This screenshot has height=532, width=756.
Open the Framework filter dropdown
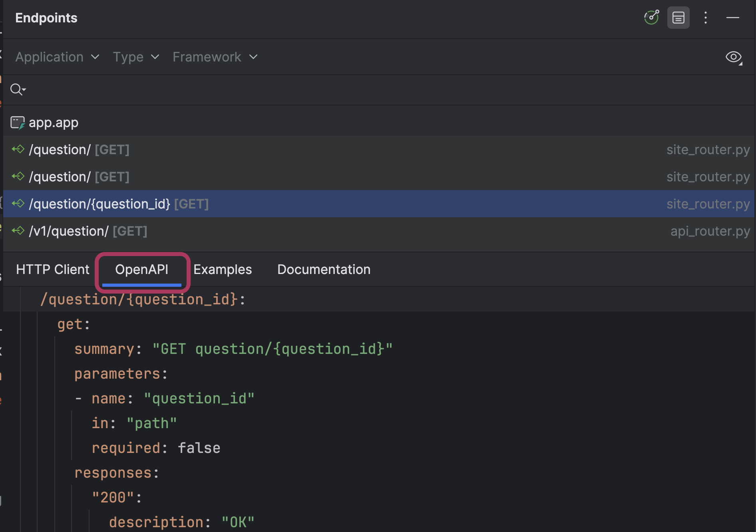point(215,57)
